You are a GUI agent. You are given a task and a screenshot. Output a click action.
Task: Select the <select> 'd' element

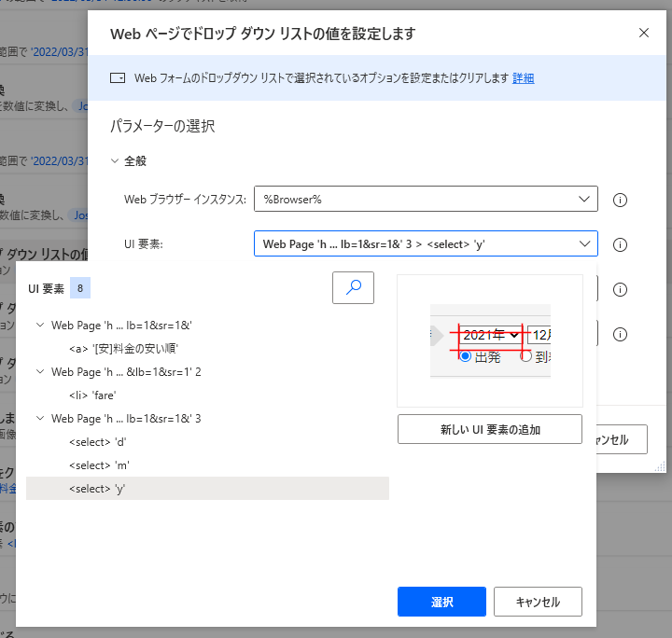point(98,442)
